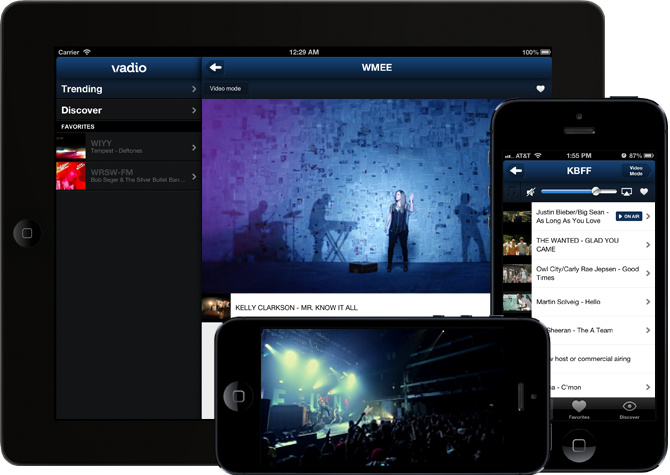Select the ON AIR badge
The width and height of the screenshot is (670, 475).
(x=628, y=216)
